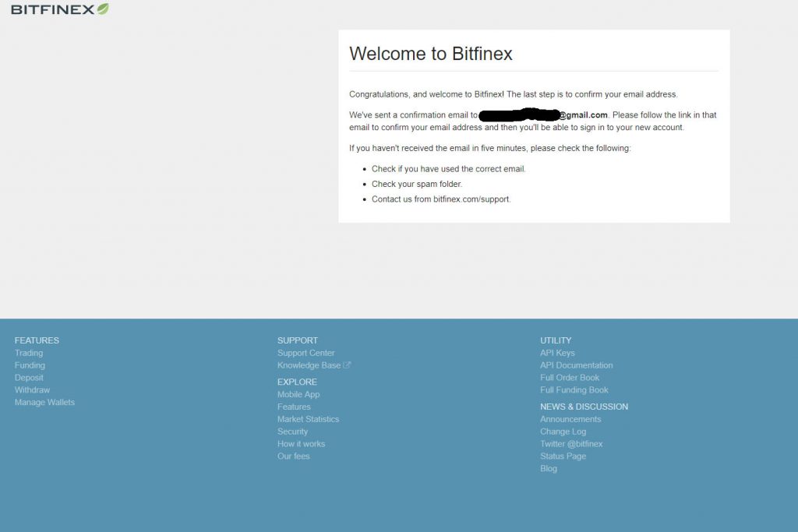Click the bitfinex.com/support text
Screen dimensions: 798x532
pos(471,199)
